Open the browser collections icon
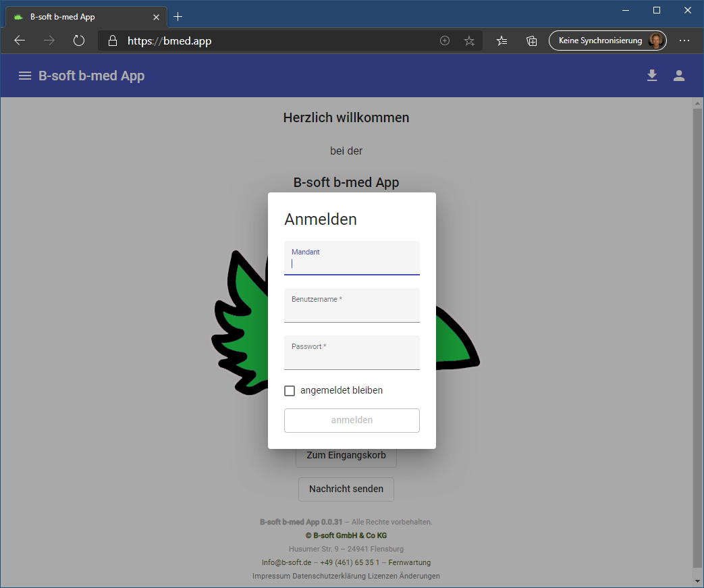704x588 pixels. tap(532, 41)
